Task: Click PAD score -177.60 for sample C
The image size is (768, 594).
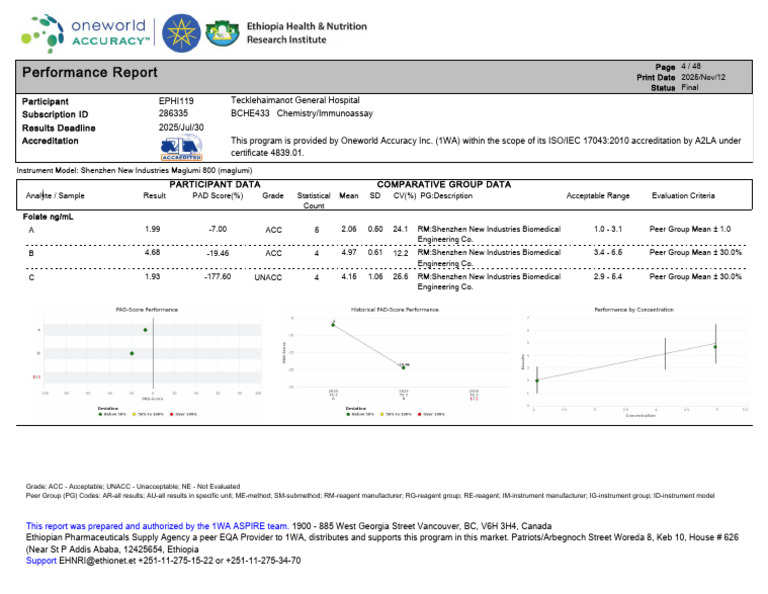Action: [217, 276]
